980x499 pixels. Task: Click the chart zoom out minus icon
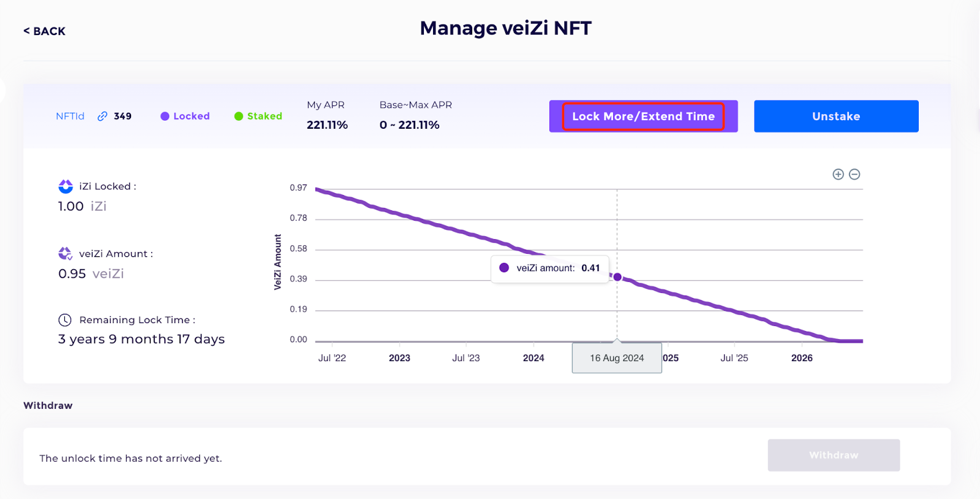[x=854, y=175]
